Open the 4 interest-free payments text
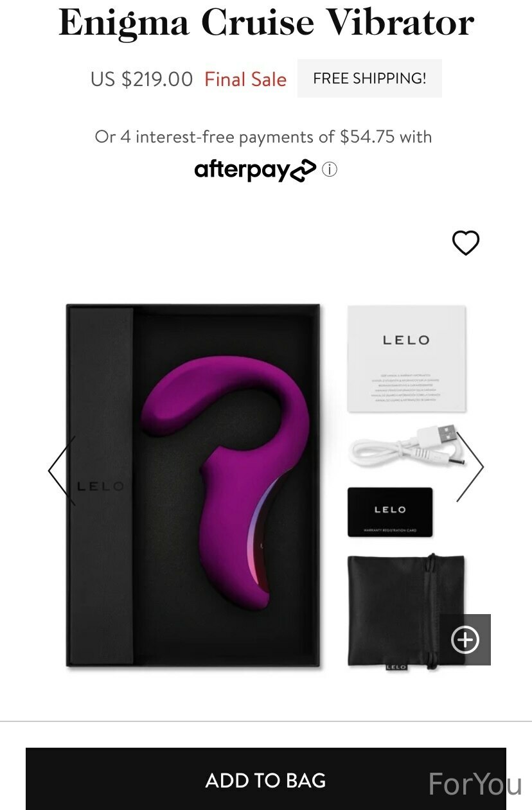 [x=263, y=137]
